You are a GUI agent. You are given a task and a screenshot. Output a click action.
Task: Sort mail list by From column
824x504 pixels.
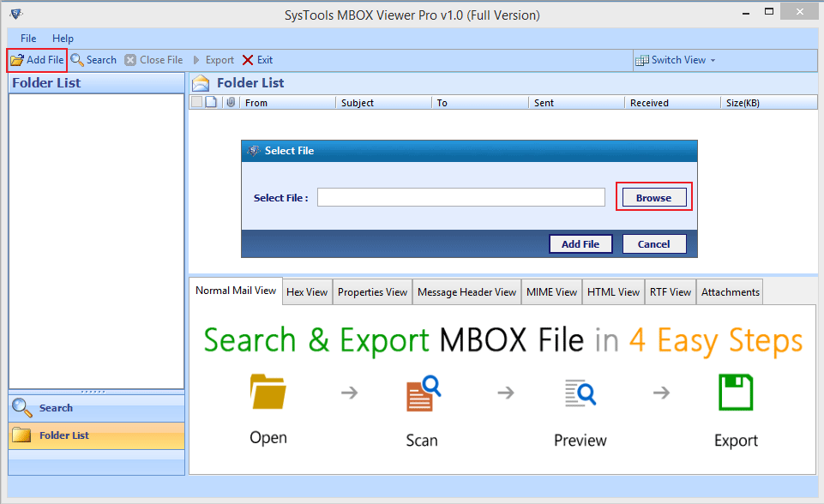click(x=287, y=103)
